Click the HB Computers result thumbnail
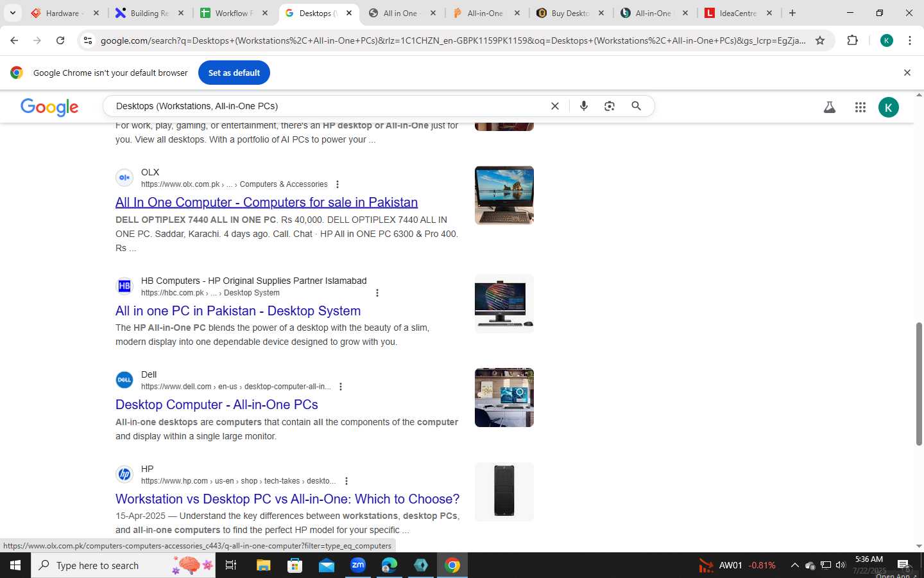The width and height of the screenshot is (924, 578). coord(504,304)
